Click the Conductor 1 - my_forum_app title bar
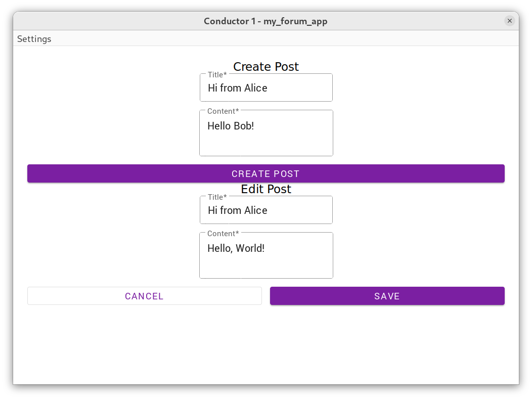The image size is (532, 399). [x=265, y=21]
